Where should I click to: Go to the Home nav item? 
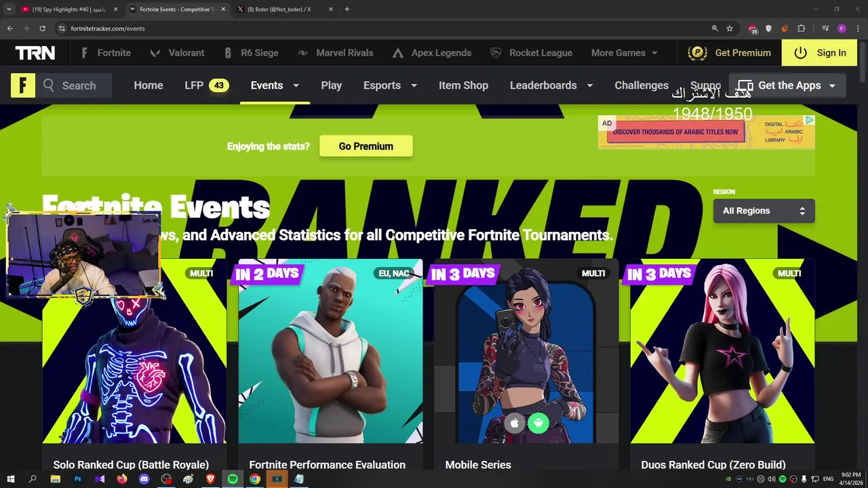pos(149,85)
